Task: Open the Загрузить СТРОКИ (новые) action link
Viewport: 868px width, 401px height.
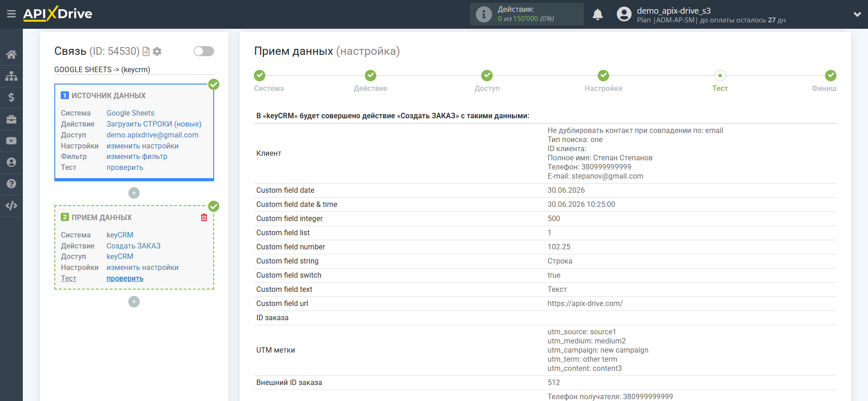Action: pyautogui.click(x=154, y=124)
